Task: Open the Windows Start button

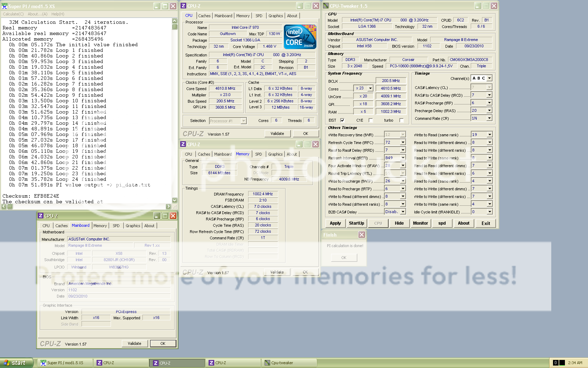Action: (x=16, y=363)
